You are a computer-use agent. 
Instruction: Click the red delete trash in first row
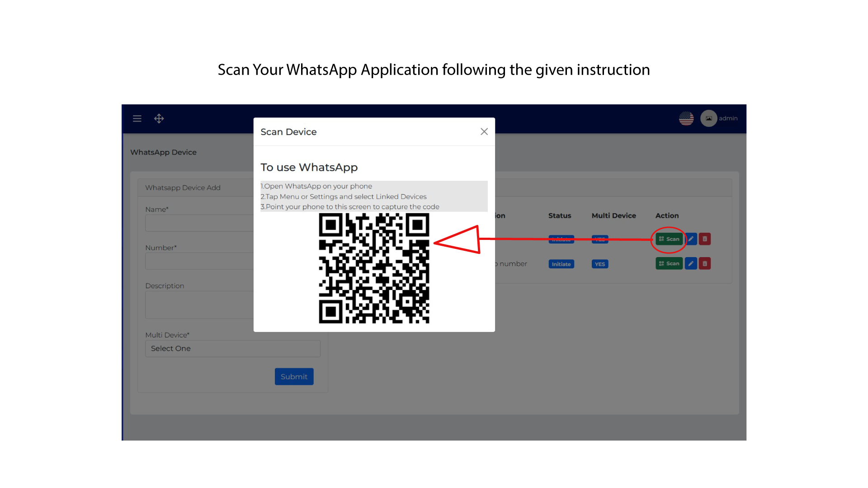[x=705, y=239]
